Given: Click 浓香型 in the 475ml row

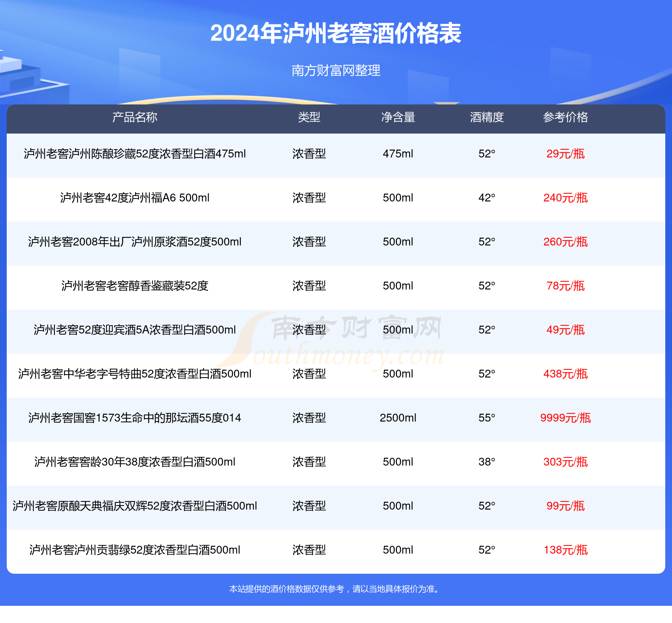Looking at the screenshot, I should [x=309, y=154].
